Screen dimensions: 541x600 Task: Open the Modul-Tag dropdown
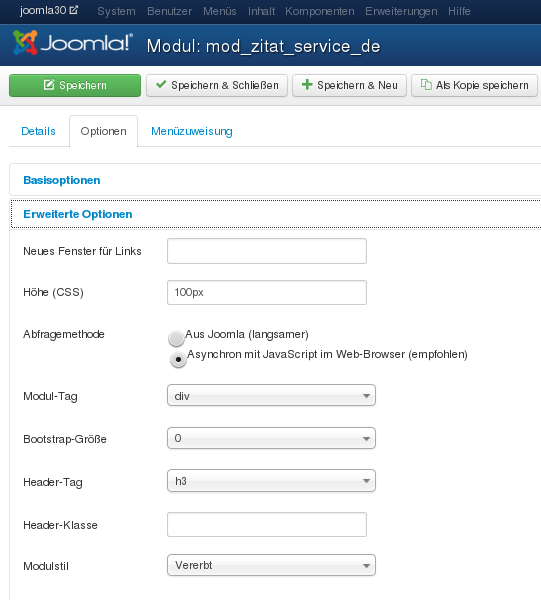click(271, 395)
